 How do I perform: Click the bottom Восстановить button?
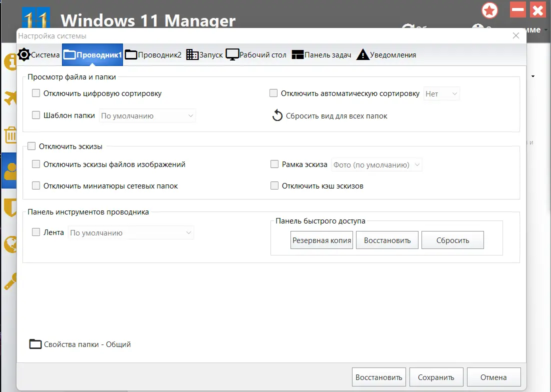coord(379,377)
